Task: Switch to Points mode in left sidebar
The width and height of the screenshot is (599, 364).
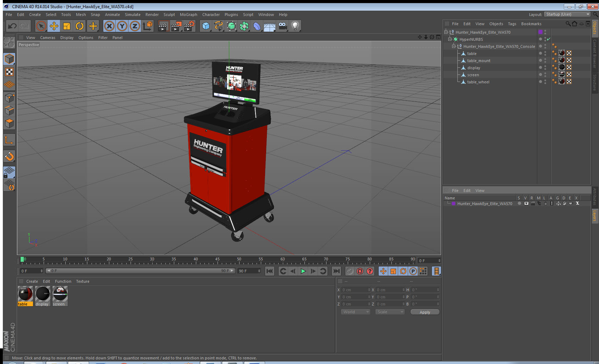Action: [x=9, y=98]
